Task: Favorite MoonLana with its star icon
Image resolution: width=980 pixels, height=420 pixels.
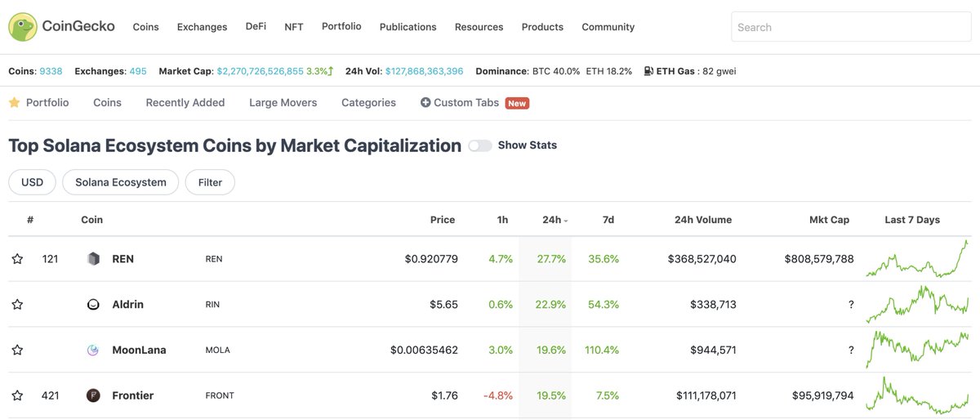Action: pyautogui.click(x=17, y=351)
